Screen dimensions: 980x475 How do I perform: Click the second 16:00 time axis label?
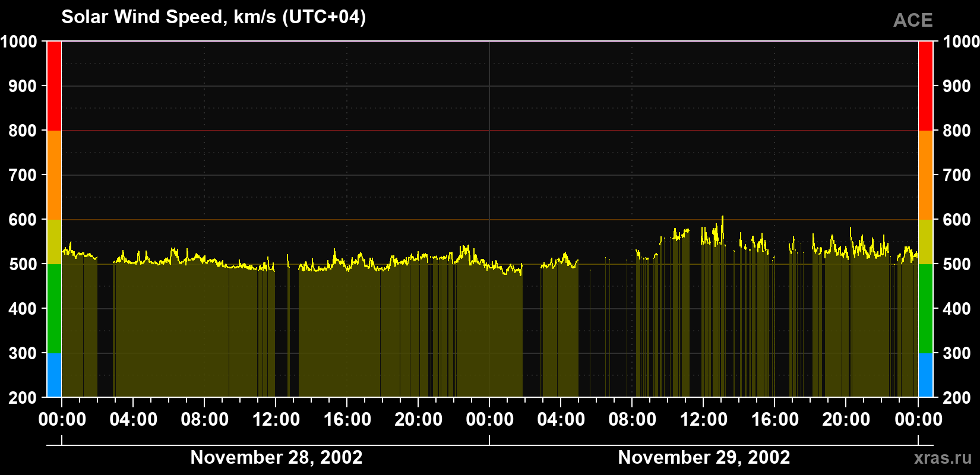(x=774, y=420)
